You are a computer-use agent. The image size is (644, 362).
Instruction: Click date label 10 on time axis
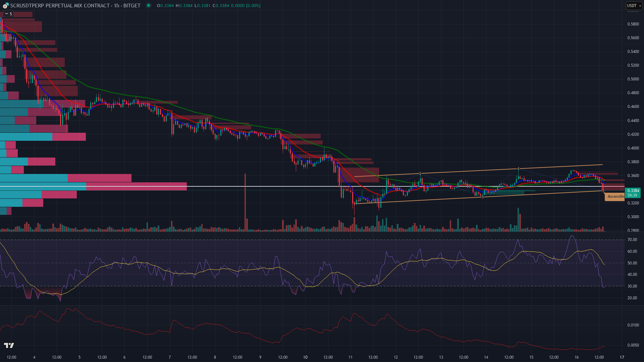click(x=305, y=357)
